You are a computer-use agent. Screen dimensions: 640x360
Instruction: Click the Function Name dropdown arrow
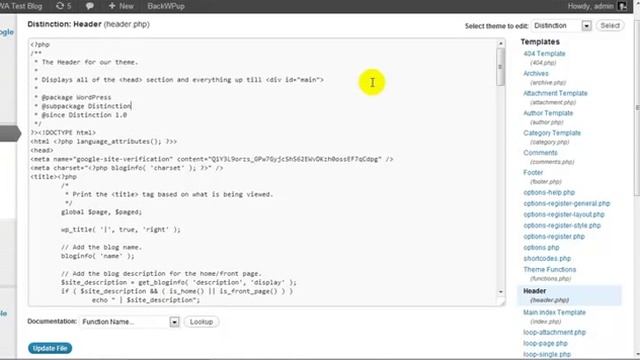click(174, 322)
